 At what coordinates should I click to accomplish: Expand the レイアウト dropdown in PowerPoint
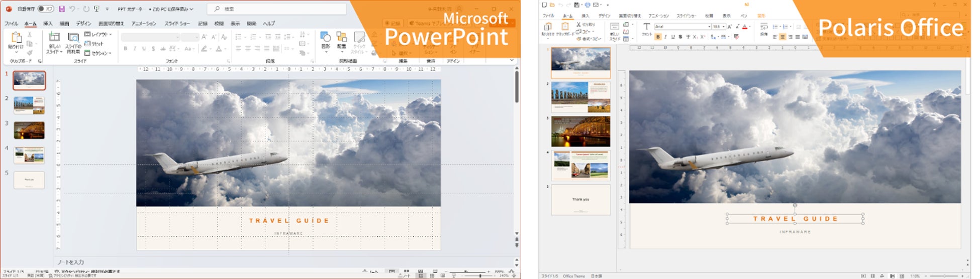98,34
